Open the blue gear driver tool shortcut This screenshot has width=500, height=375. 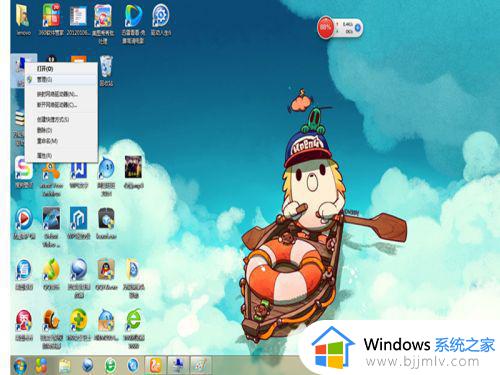point(161,20)
